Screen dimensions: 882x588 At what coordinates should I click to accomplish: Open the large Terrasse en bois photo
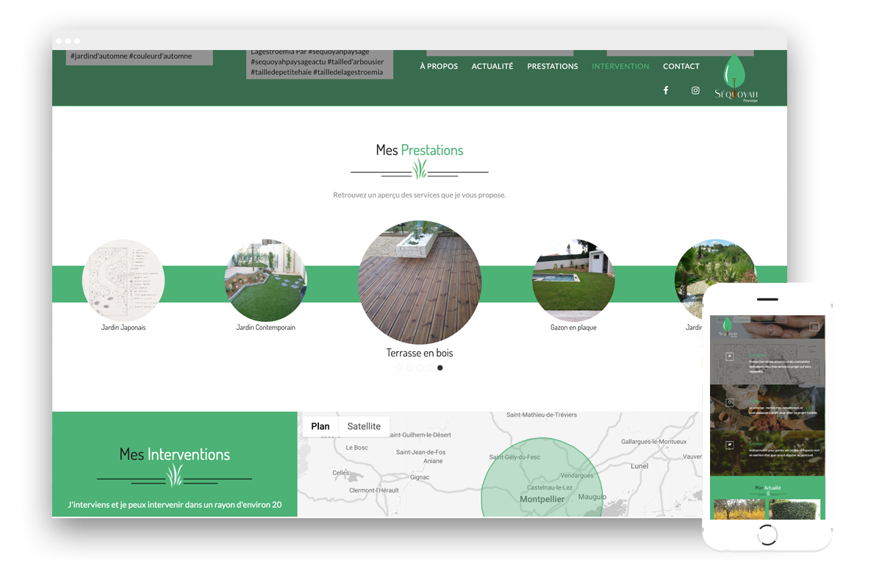420,282
